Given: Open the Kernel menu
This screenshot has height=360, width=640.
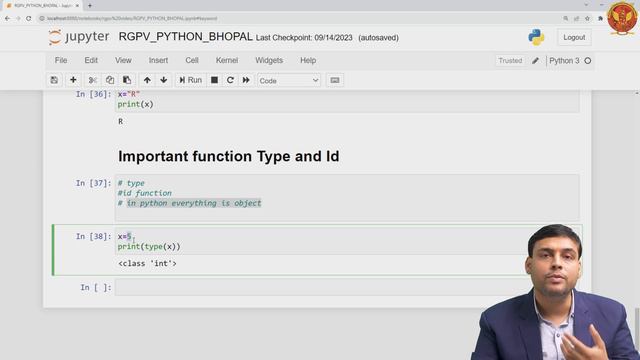Looking at the screenshot, I should 227,60.
